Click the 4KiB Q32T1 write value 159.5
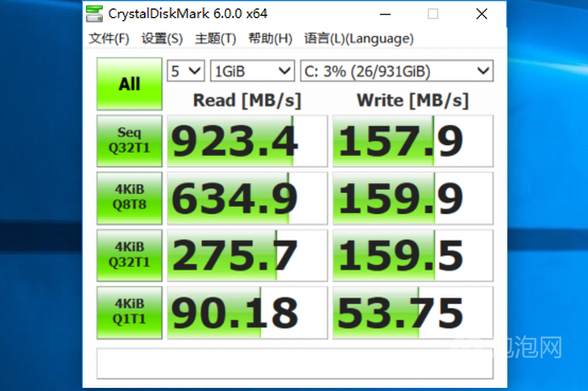 click(413, 255)
